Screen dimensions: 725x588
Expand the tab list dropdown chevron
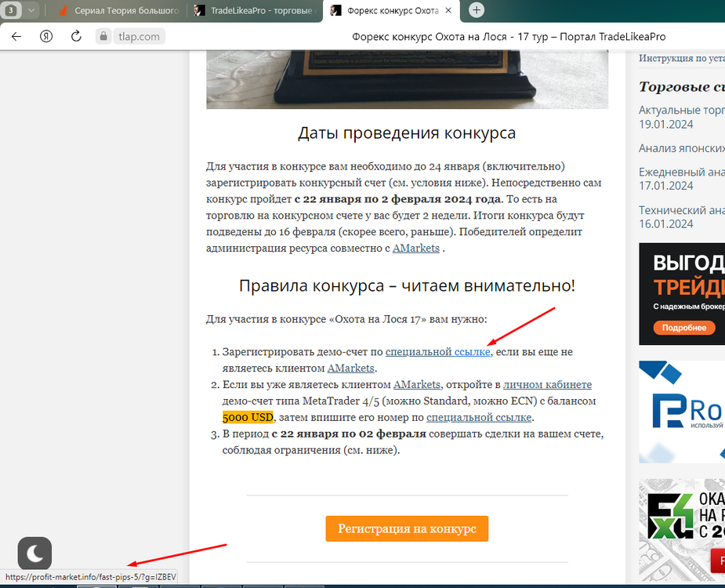[x=31, y=10]
